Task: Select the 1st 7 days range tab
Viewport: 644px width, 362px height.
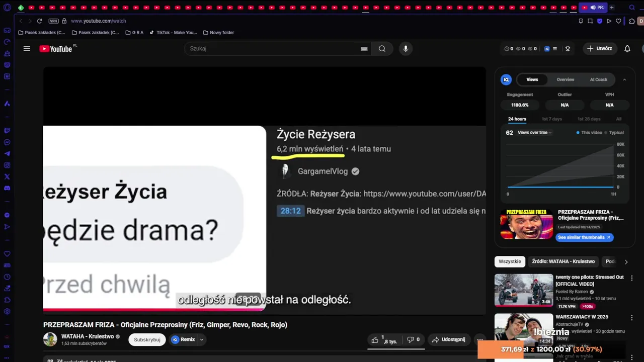Action: (552, 119)
